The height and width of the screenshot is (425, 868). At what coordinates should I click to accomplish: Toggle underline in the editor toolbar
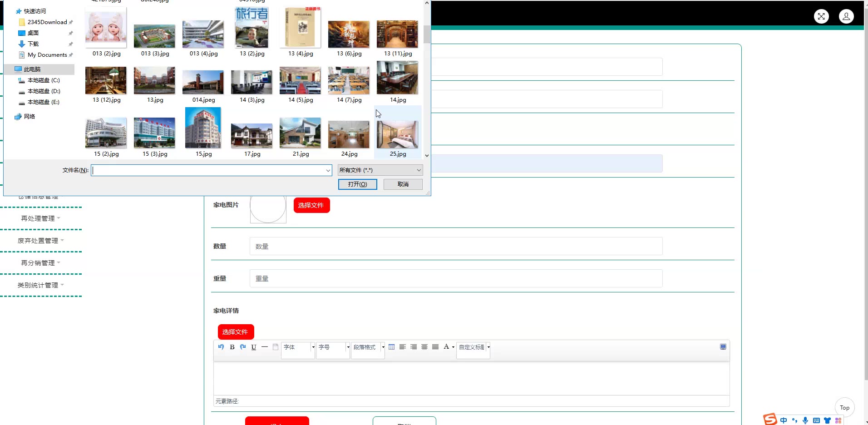(x=254, y=347)
